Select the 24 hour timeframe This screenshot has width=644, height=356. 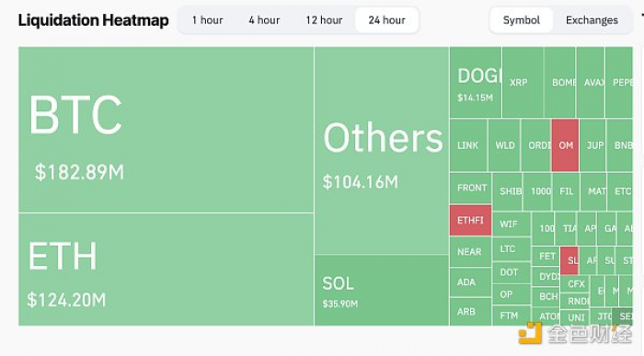(x=387, y=20)
